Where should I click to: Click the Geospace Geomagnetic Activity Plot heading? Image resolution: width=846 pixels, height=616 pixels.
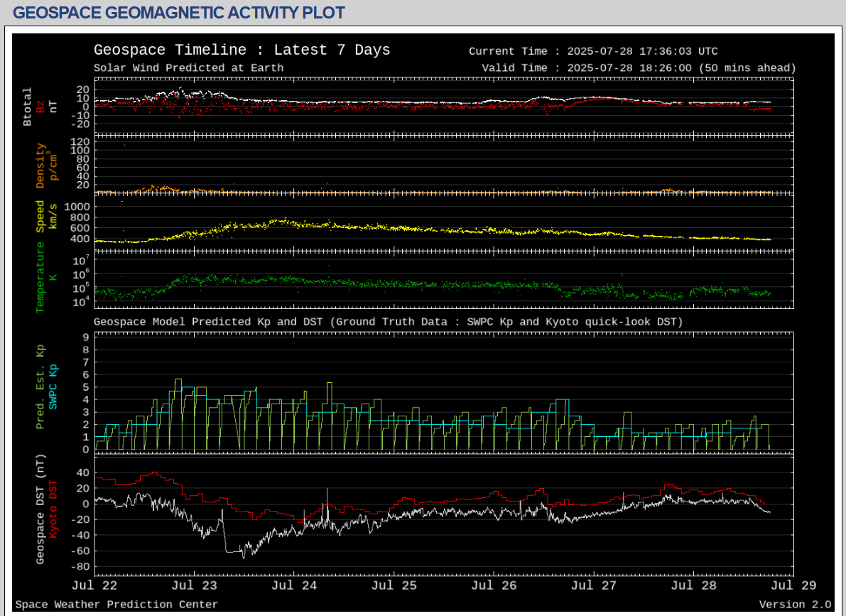click(179, 13)
